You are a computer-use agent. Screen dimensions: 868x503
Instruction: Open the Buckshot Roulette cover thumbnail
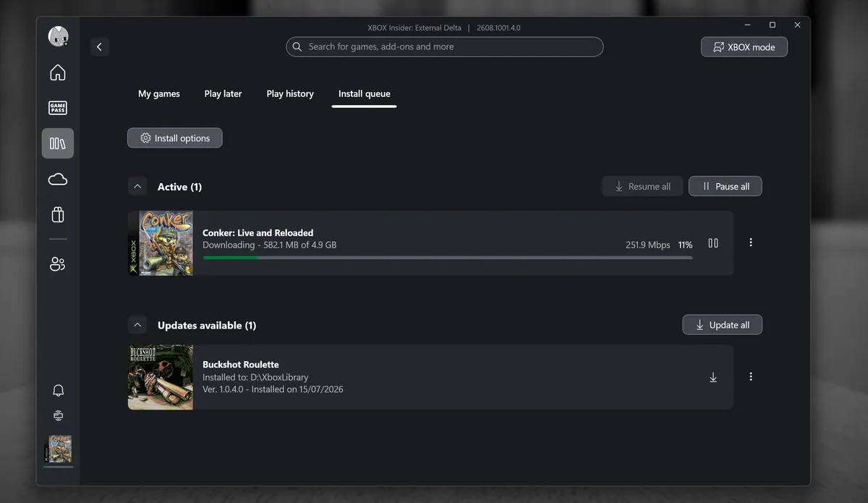pos(161,377)
